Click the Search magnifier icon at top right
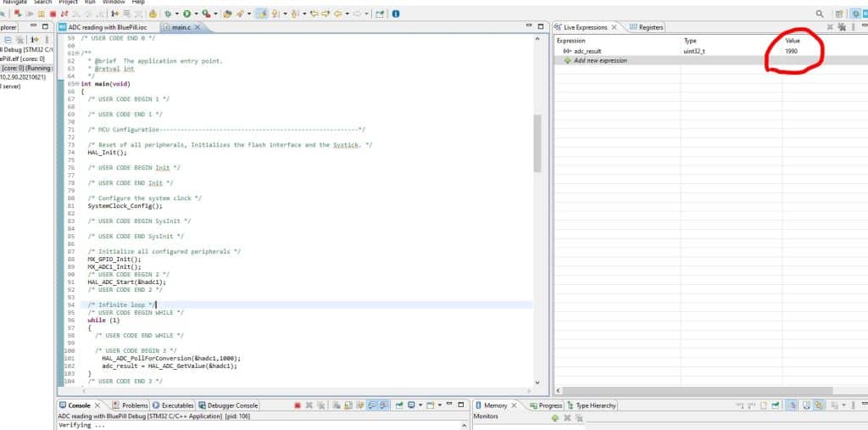The image size is (868, 430). pos(820,14)
